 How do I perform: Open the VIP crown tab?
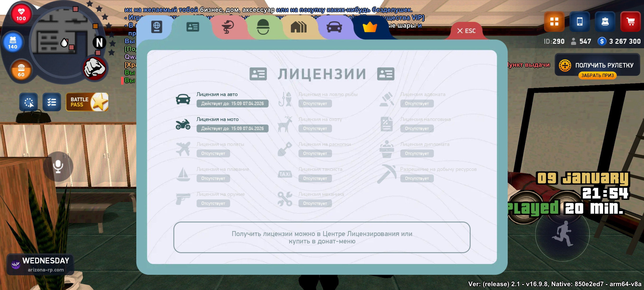[370, 27]
